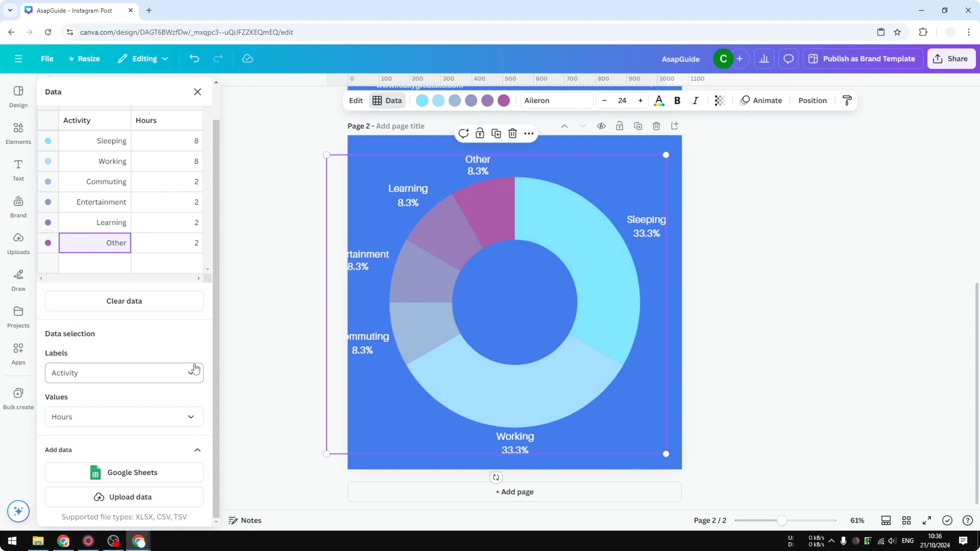Open the Hours values dropdown
Screen dimensions: 980x551
[124, 417]
